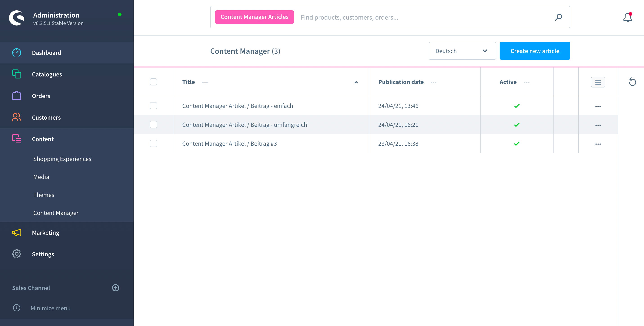Viewport: 644px width, 326px height.
Task: Click the search magnifier icon
Action: [x=558, y=17]
